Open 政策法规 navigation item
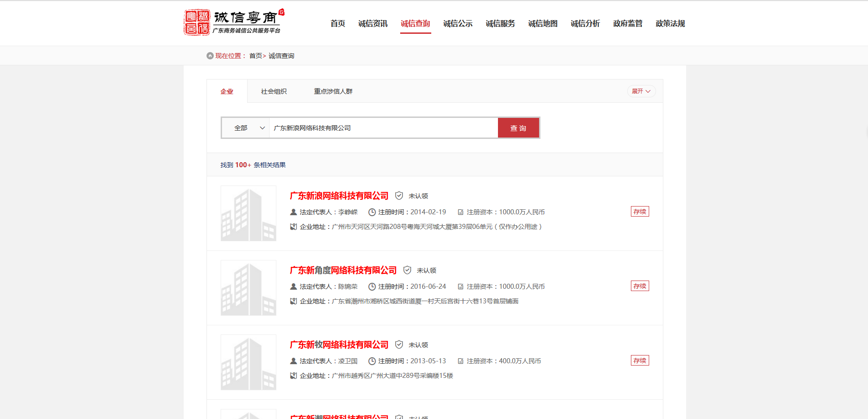The width and height of the screenshot is (868, 419). 670,23
